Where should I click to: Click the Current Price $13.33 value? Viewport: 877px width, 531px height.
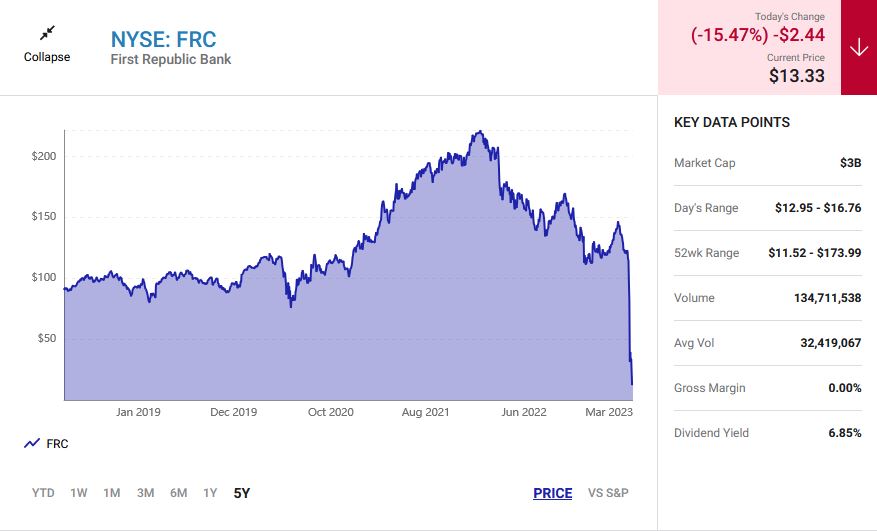797,76
